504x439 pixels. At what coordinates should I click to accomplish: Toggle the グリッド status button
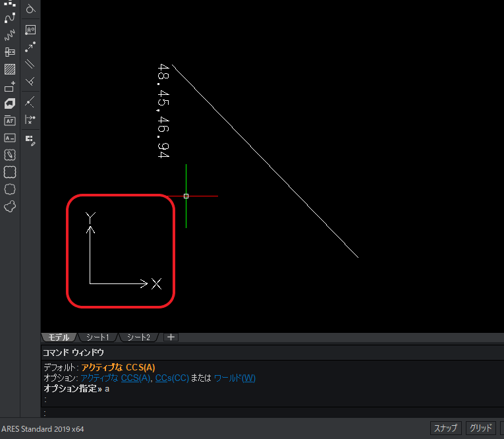point(481,428)
